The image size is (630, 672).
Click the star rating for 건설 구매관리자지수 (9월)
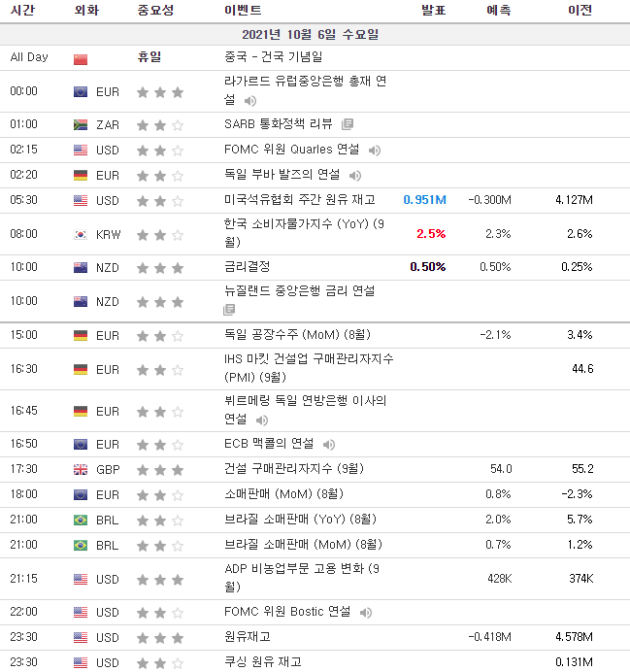(160, 470)
